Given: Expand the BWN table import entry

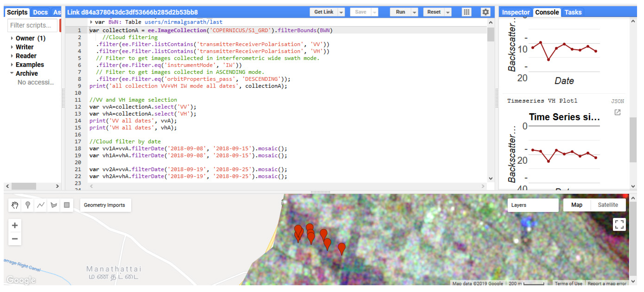Looking at the screenshot, I should coord(91,22).
